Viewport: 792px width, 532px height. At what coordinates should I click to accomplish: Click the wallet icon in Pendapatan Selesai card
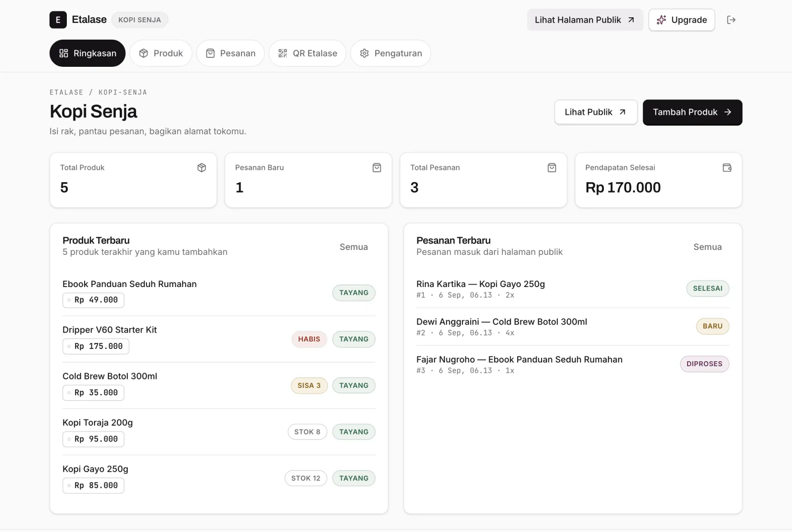727,168
